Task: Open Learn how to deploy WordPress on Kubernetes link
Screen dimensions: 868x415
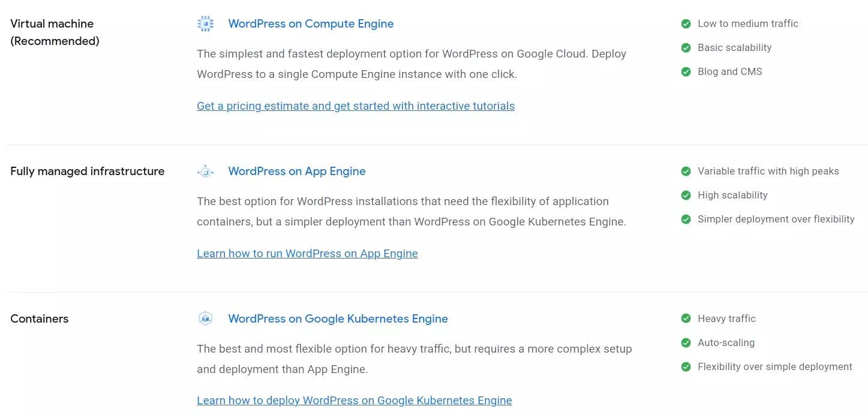Action: [355, 401]
